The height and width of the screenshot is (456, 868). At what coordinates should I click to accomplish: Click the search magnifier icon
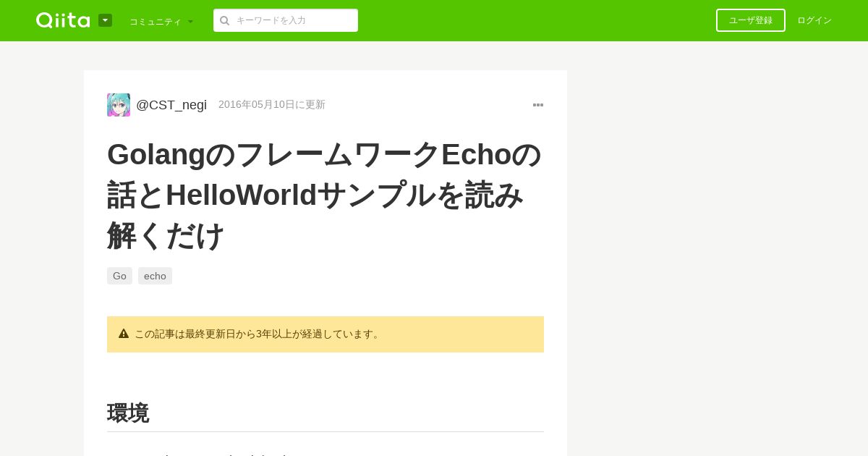tap(224, 20)
